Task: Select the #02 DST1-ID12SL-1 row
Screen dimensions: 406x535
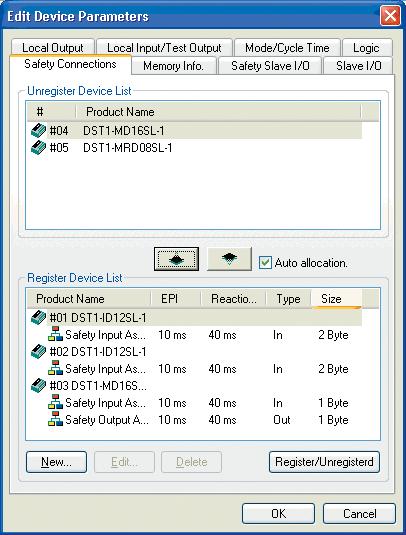Action: 194,351
